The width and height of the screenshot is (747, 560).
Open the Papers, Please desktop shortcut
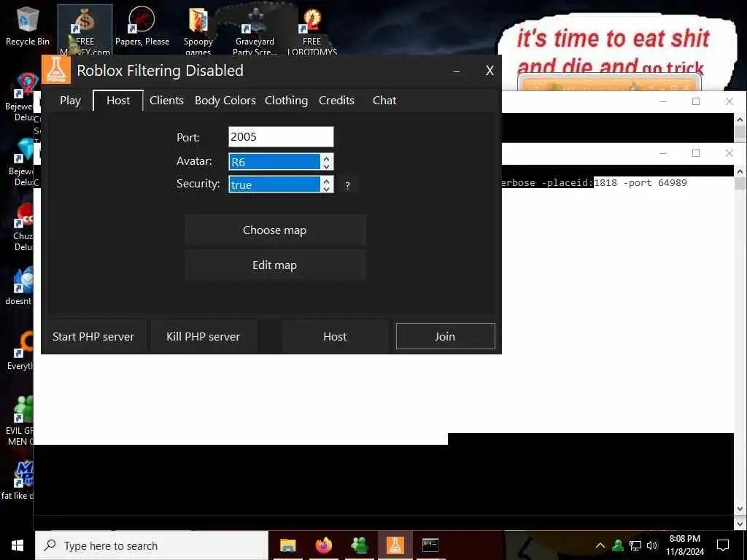click(142, 26)
